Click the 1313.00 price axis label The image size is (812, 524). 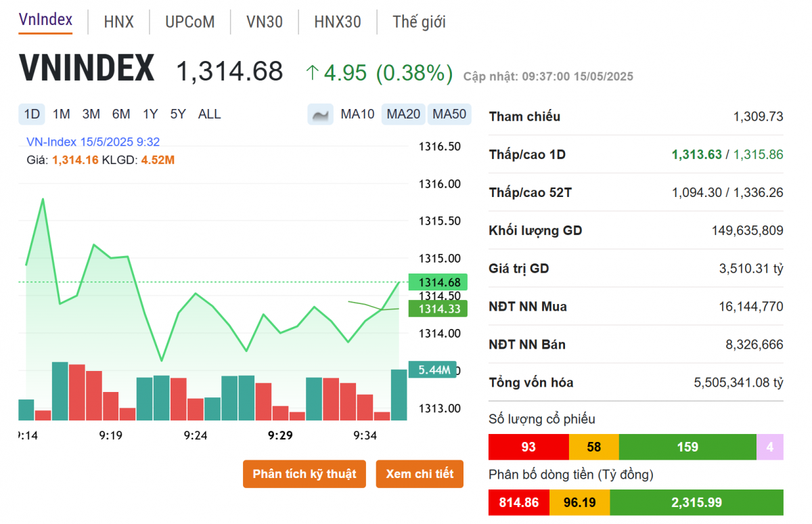[x=440, y=408]
